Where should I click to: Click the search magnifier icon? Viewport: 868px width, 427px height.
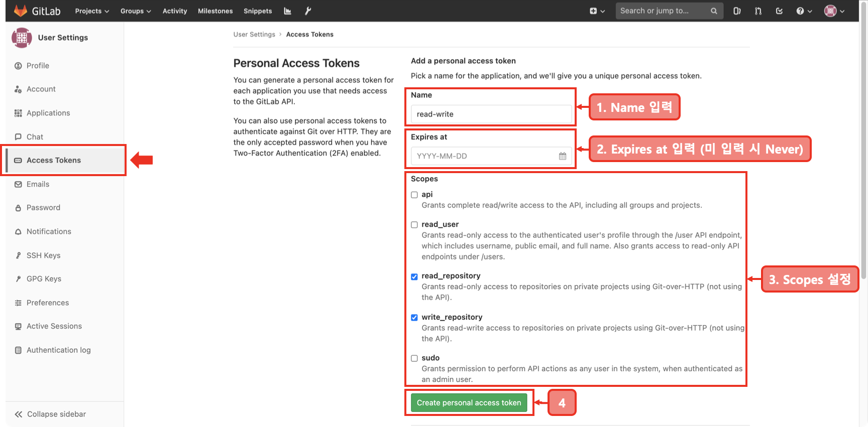[714, 11]
